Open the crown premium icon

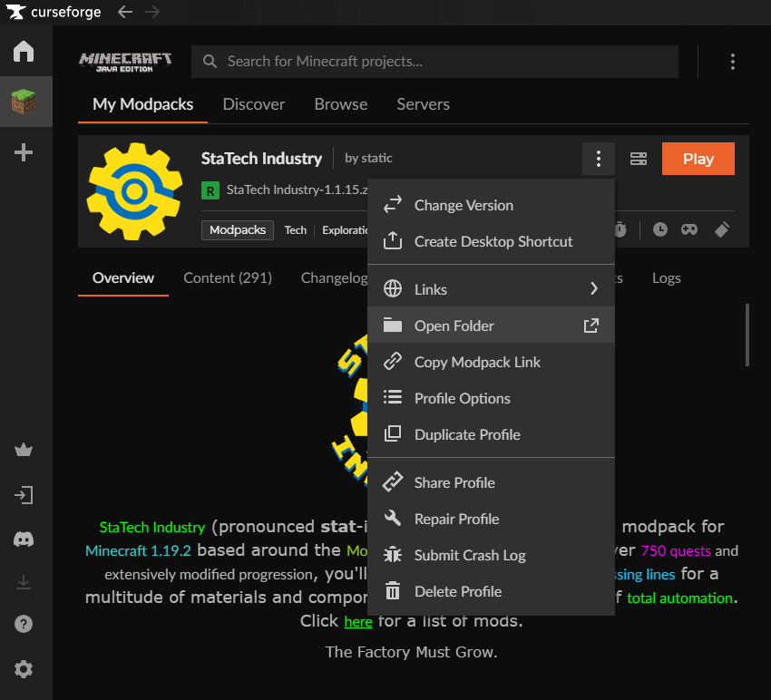point(24,451)
